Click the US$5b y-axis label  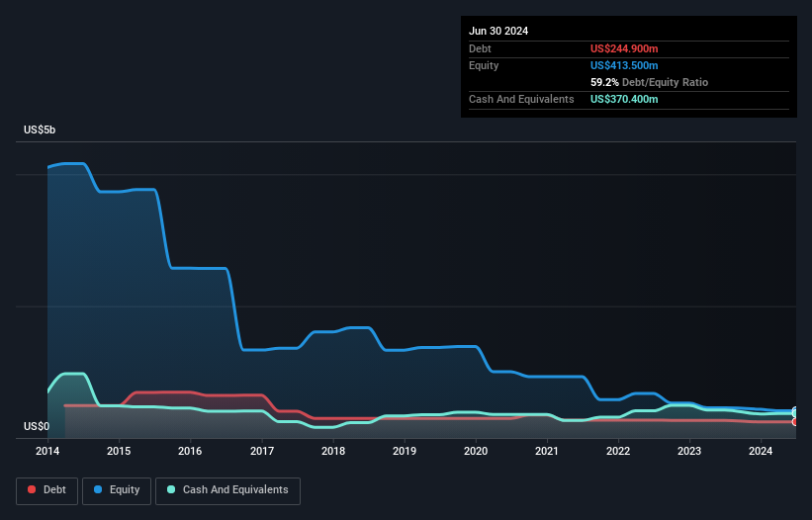tap(40, 130)
